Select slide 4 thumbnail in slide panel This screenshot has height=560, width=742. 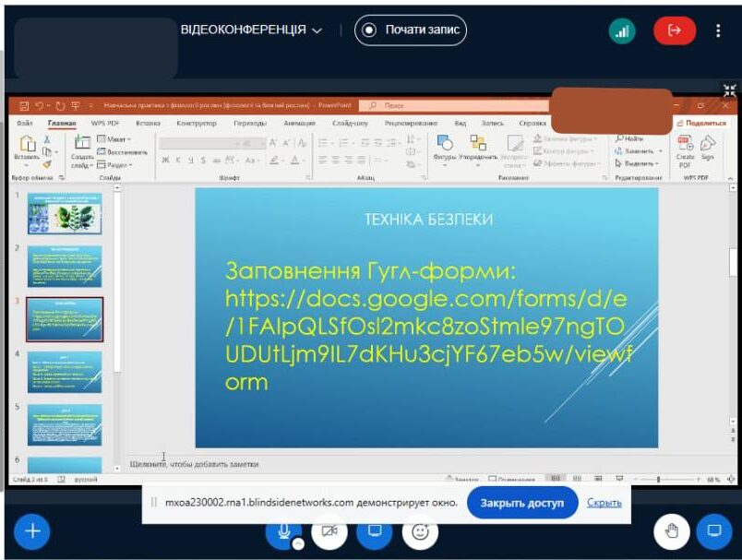65,372
